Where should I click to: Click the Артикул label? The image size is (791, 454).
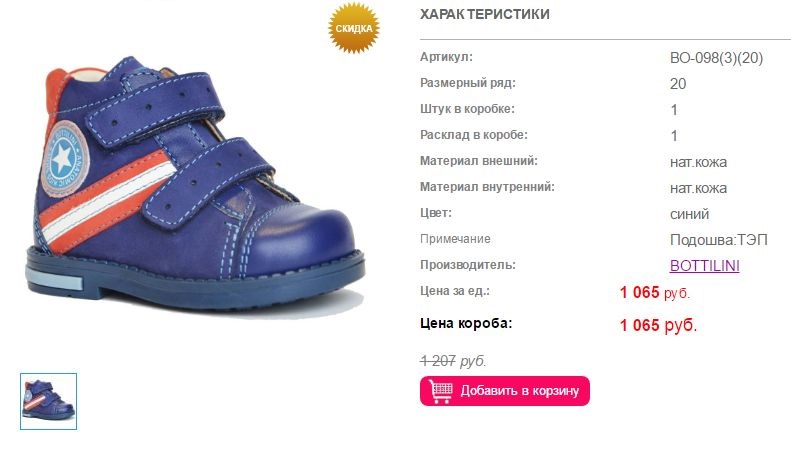(446, 57)
